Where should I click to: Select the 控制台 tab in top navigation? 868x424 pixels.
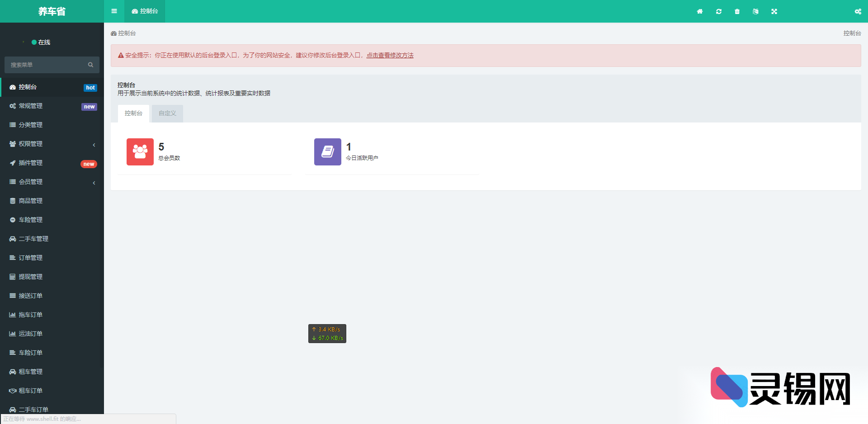click(x=145, y=11)
